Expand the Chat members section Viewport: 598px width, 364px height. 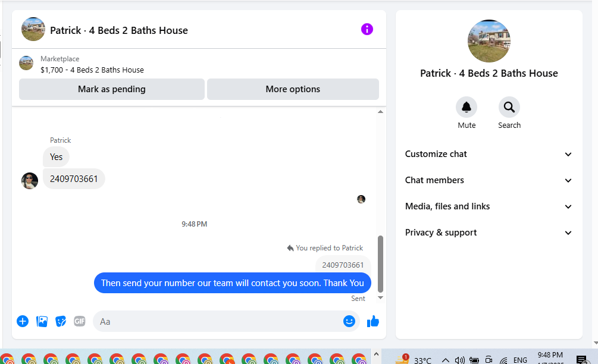pyautogui.click(x=489, y=180)
